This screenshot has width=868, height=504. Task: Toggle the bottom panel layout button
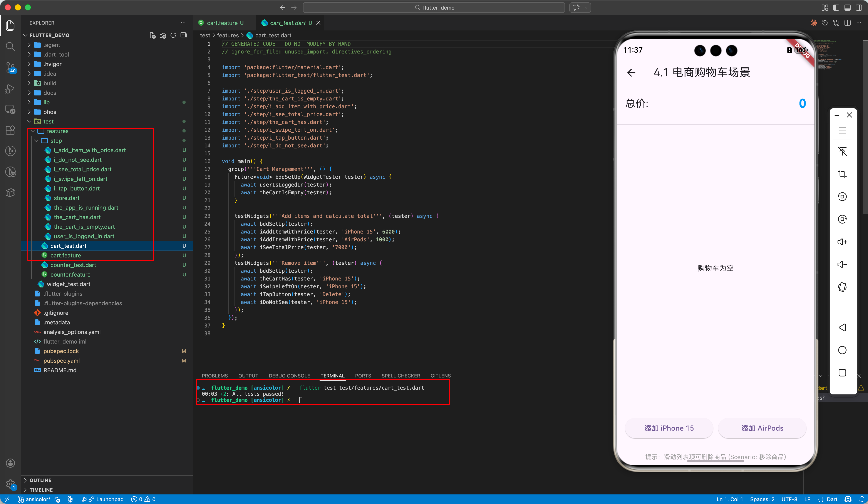coord(848,8)
